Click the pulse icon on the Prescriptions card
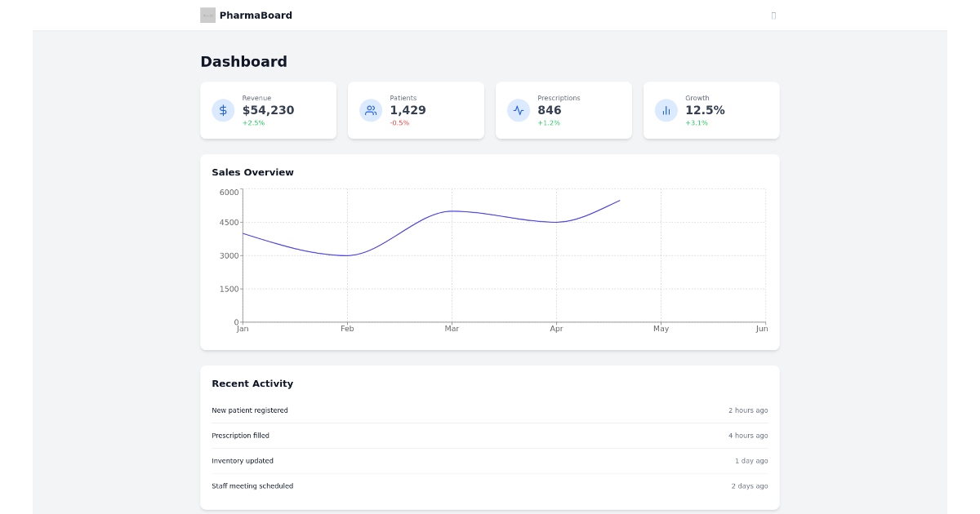The width and height of the screenshot is (980, 514). (518, 110)
